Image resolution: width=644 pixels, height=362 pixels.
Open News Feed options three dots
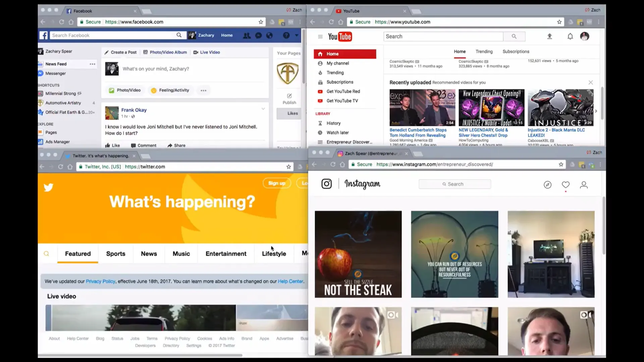[x=92, y=64]
